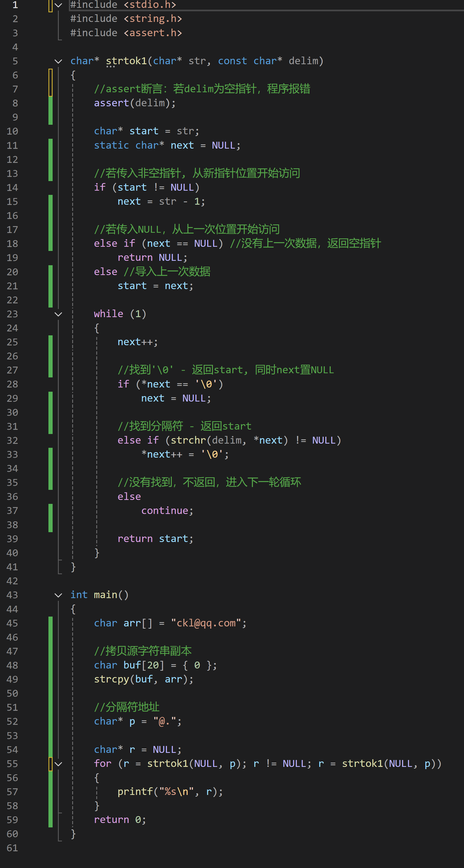Collapse the for loop at line 55

[58, 764]
